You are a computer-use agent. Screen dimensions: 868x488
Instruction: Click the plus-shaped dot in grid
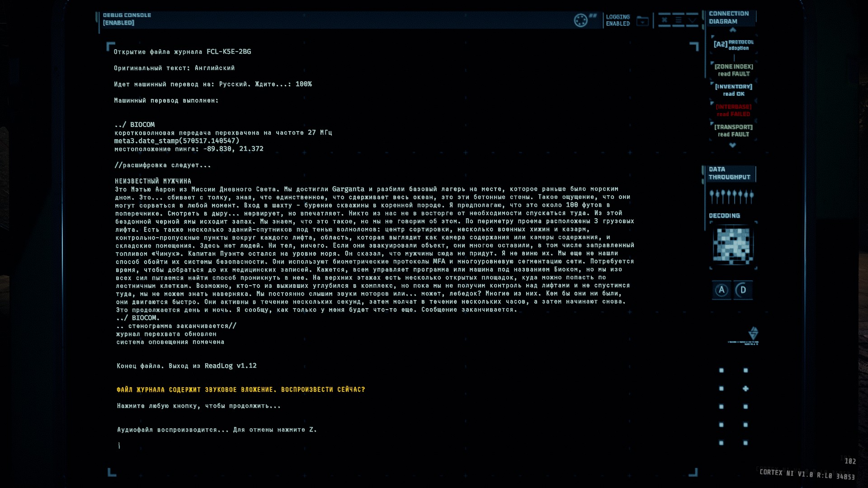pos(745,389)
